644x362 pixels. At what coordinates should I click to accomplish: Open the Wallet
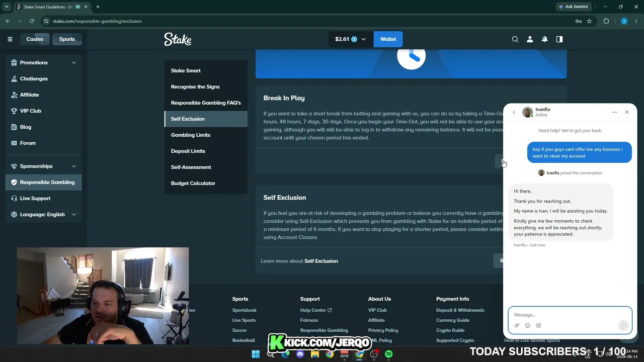coord(388,39)
